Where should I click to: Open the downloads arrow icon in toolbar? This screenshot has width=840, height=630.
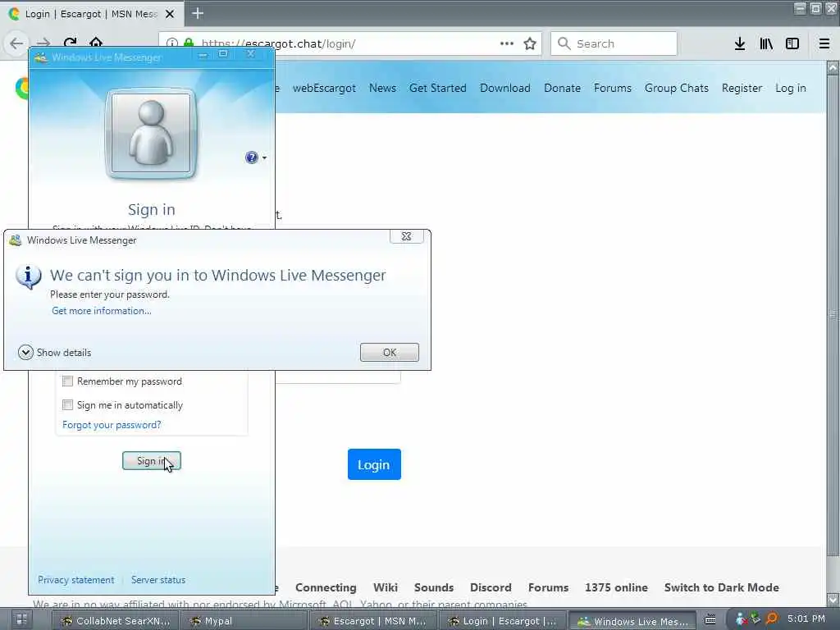coord(740,43)
